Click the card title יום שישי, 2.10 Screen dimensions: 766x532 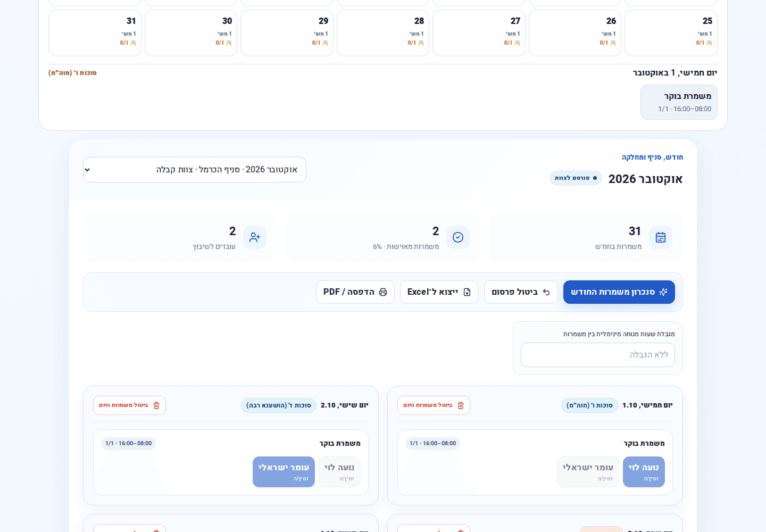pos(345,405)
